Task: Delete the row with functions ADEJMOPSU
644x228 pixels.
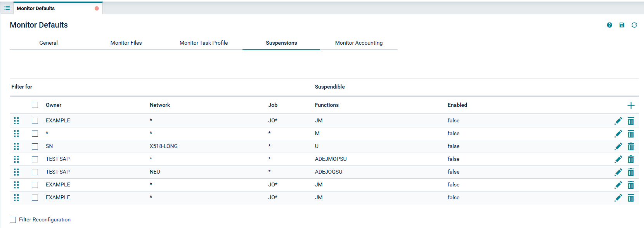Action: click(x=631, y=159)
